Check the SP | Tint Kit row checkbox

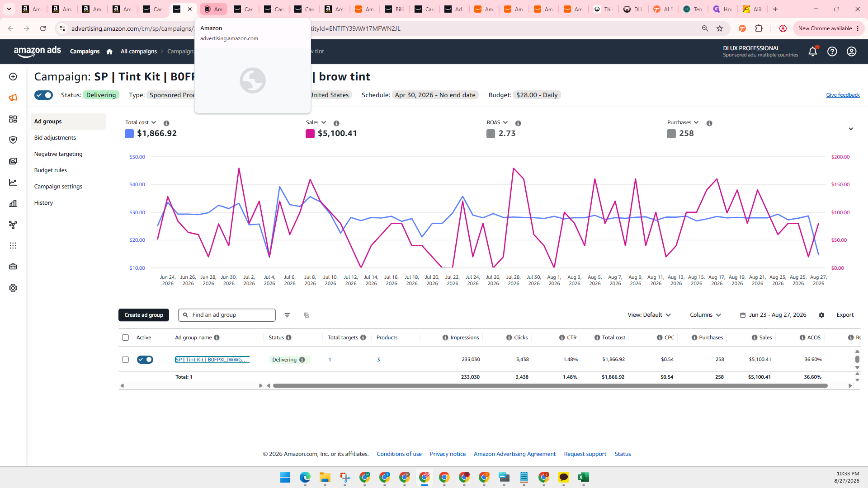click(x=126, y=360)
